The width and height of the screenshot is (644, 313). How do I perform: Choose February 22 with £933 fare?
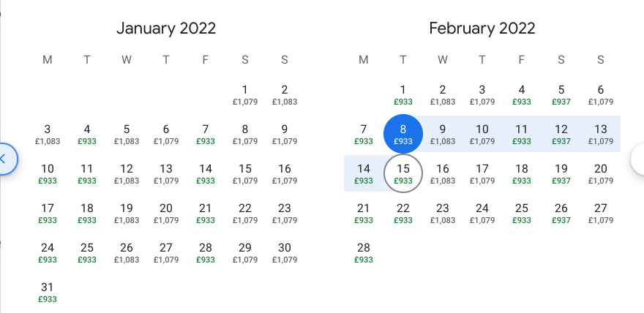coord(402,213)
